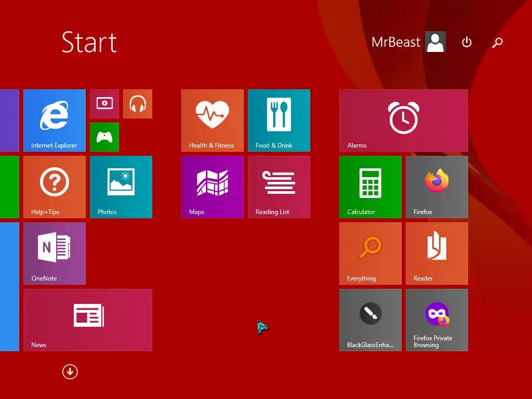532x399 pixels.
Task: Open the Xbox Games controller tile
Action: (104, 137)
